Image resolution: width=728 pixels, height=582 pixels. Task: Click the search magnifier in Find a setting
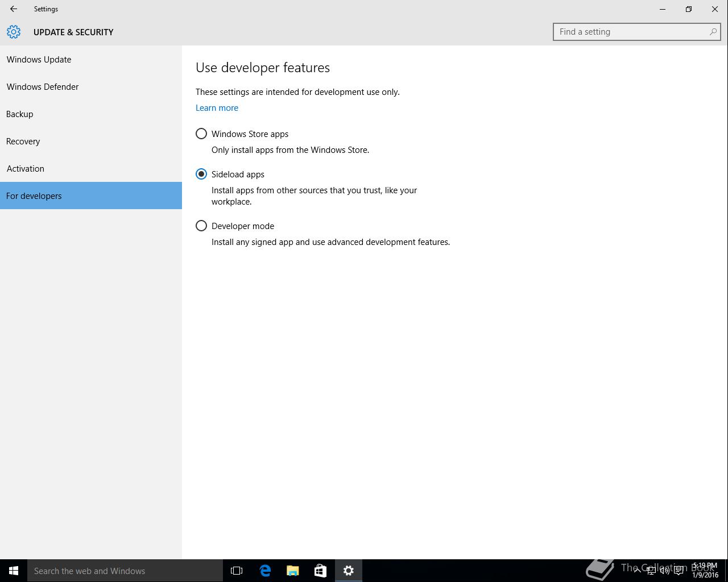tap(713, 32)
